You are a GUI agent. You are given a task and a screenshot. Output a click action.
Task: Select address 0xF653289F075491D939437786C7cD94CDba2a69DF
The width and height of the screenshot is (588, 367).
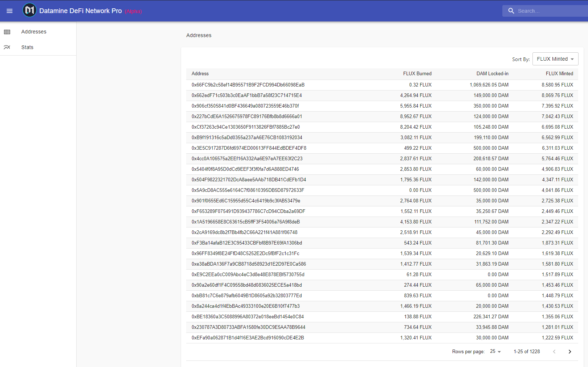point(248,211)
